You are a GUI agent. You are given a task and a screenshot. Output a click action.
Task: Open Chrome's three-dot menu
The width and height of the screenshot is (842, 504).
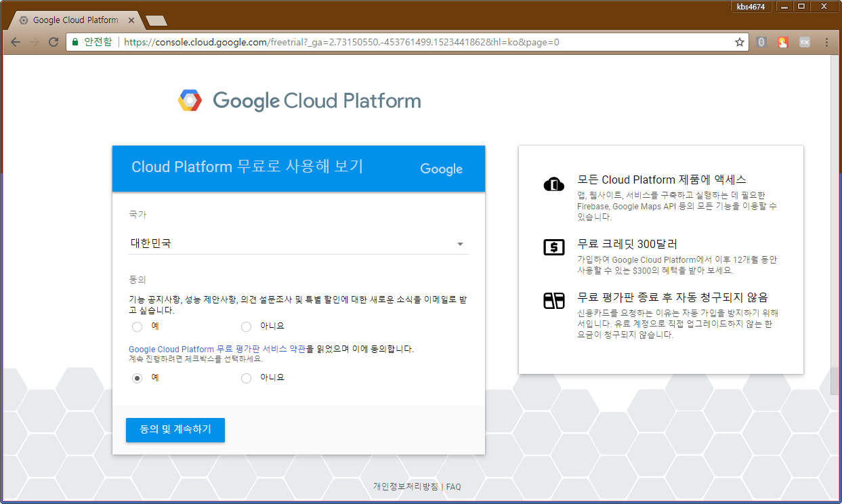tap(826, 42)
